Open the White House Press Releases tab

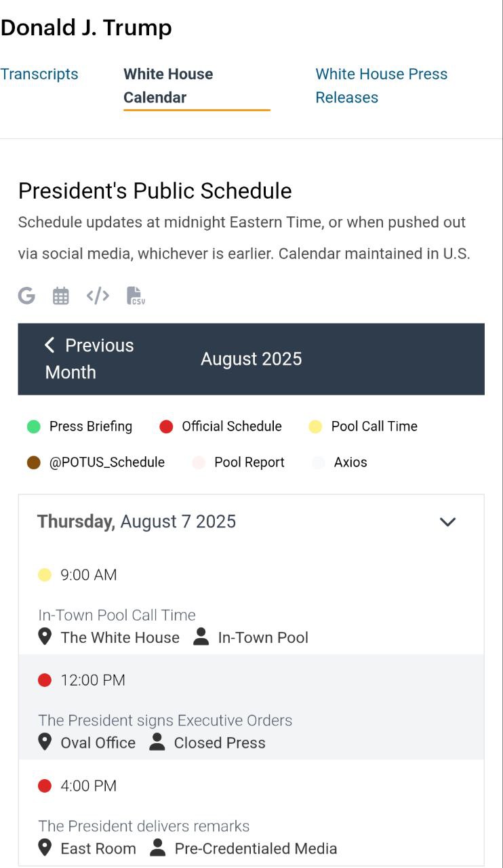[381, 85]
